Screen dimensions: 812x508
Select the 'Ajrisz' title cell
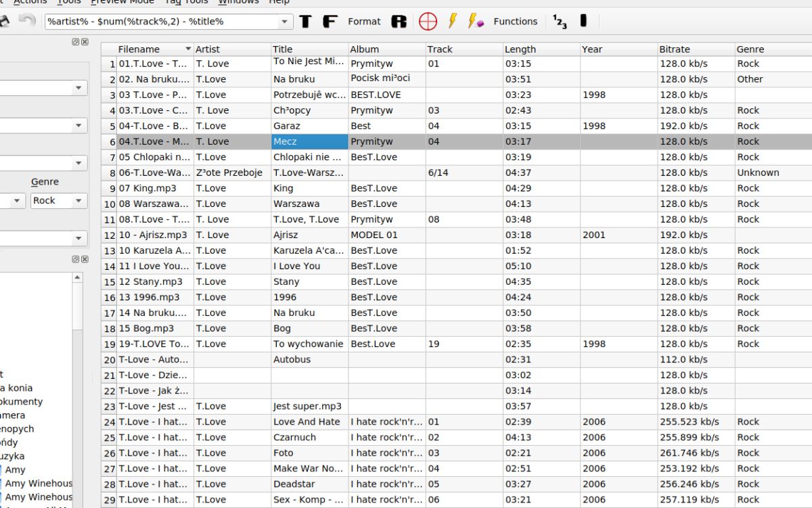tap(309, 235)
